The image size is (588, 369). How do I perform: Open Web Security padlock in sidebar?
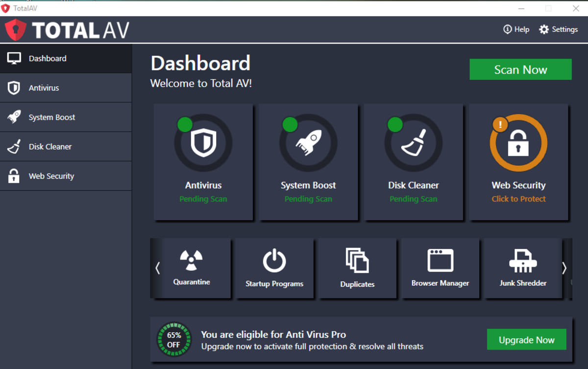tap(13, 176)
